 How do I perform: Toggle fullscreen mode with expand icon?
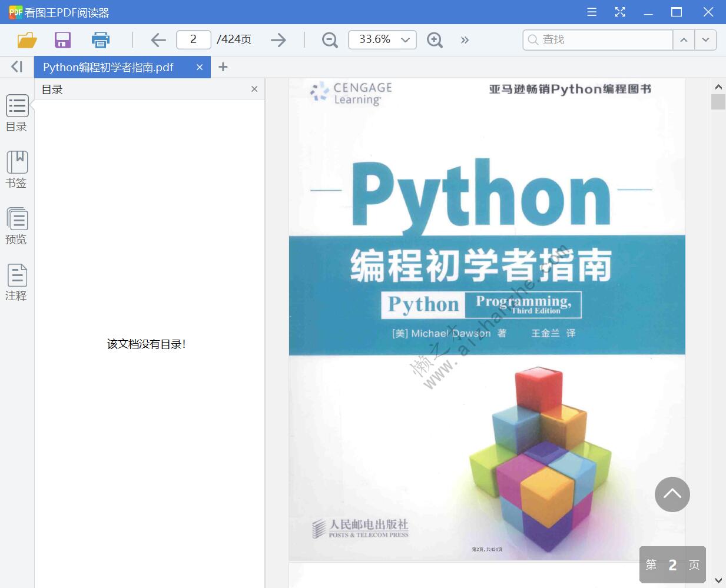click(620, 12)
